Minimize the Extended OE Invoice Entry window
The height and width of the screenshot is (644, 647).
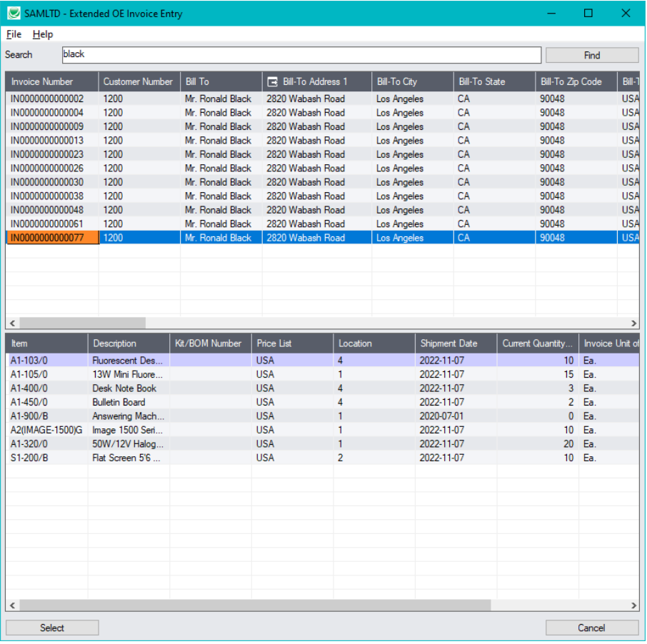coord(551,13)
